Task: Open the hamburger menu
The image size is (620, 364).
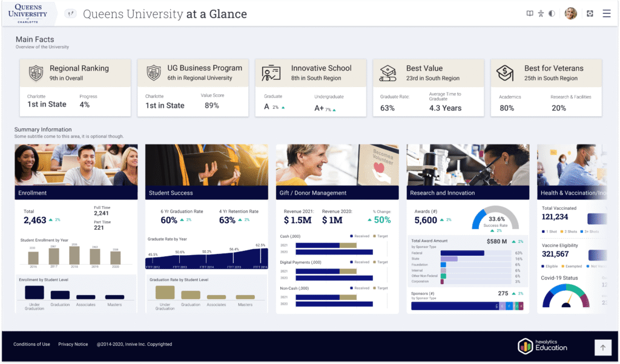Action: pos(607,13)
